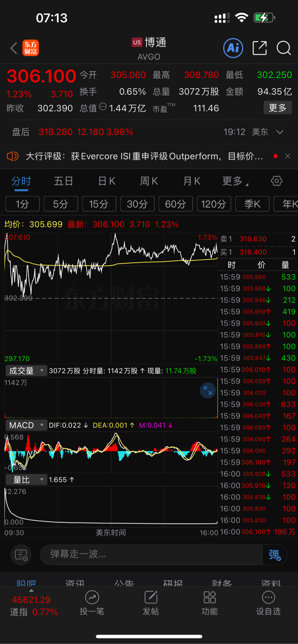Tap the 15:59 306.030 633 trade row

258,405
